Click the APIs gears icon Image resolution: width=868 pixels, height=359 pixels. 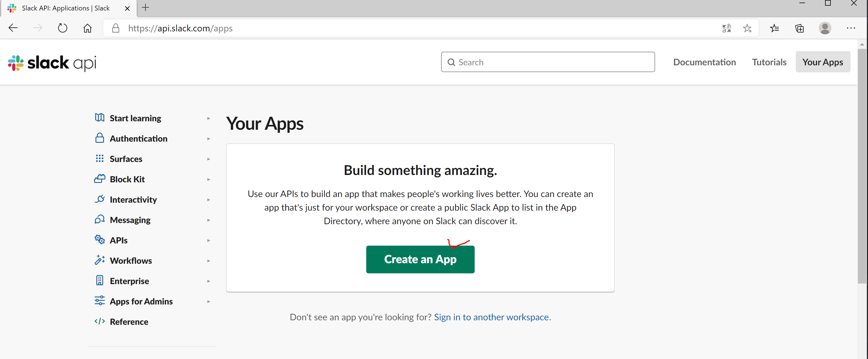click(x=99, y=239)
